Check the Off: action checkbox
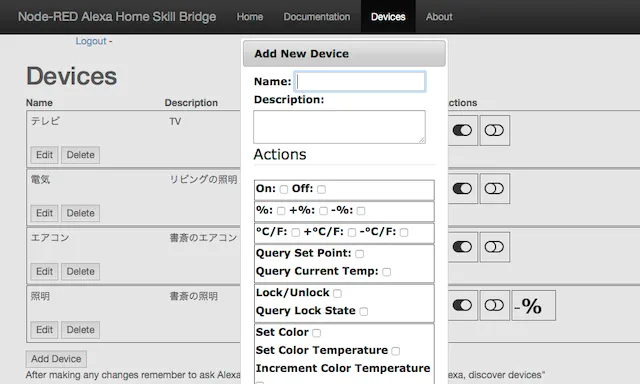The height and width of the screenshot is (384, 640). tap(322, 189)
